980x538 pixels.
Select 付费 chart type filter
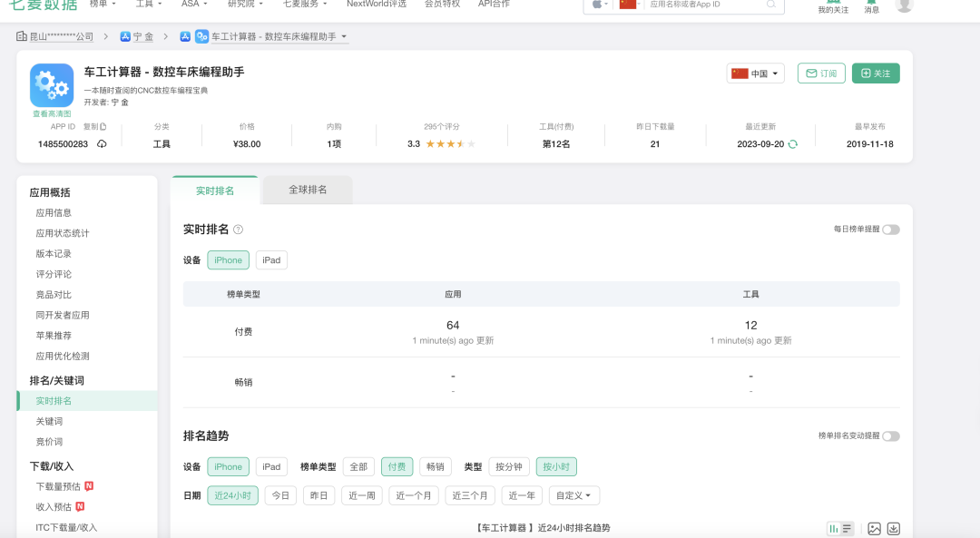point(397,466)
